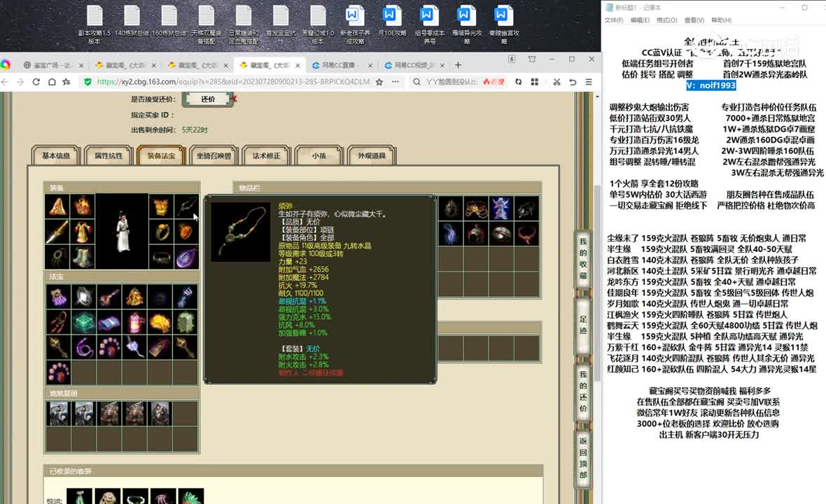Close the active 藏宝阁 browser tab
Image resolution: width=826 pixels, height=504 pixels.
297,65
